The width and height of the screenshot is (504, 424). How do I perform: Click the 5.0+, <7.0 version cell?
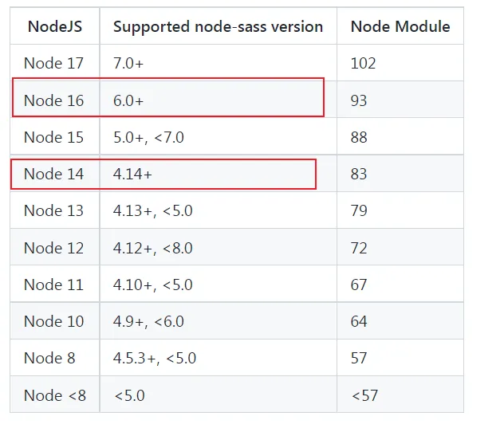(x=148, y=137)
